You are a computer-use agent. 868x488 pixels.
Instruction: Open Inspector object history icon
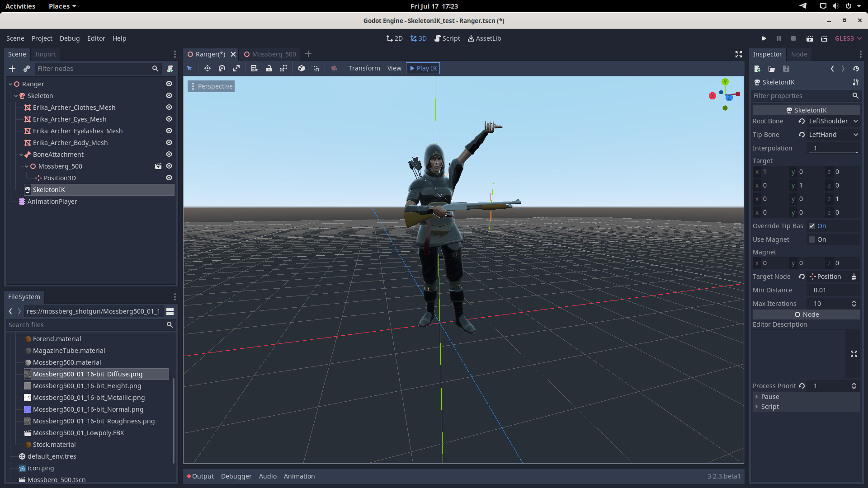coord(856,69)
